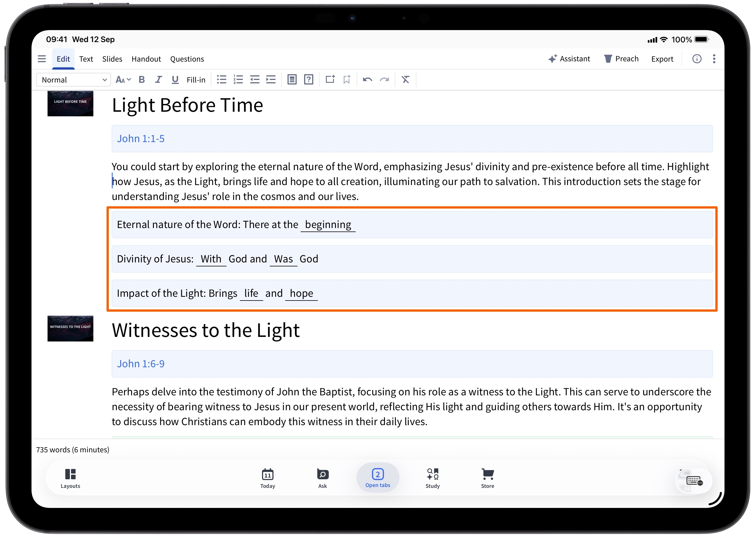The height and width of the screenshot is (538, 756).
Task: Select the Witnesses to the Light thumbnail
Action: click(x=70, y=329)
